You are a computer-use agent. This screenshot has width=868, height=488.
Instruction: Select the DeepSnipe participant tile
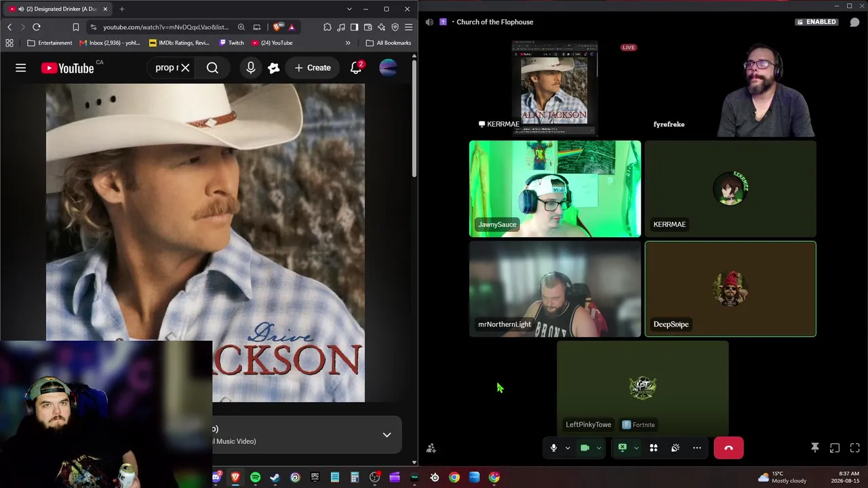click(x=730, y=289)
